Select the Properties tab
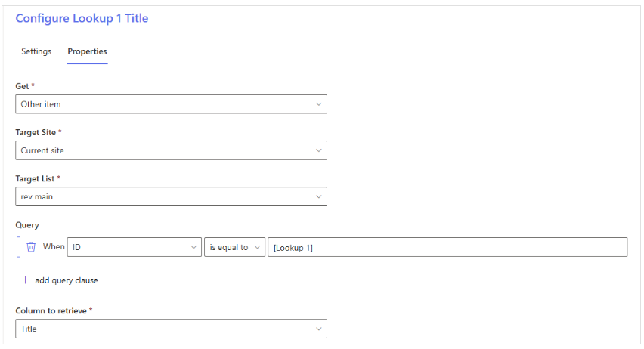This screenshot has width=644, height=349. (x=87, y=51)
